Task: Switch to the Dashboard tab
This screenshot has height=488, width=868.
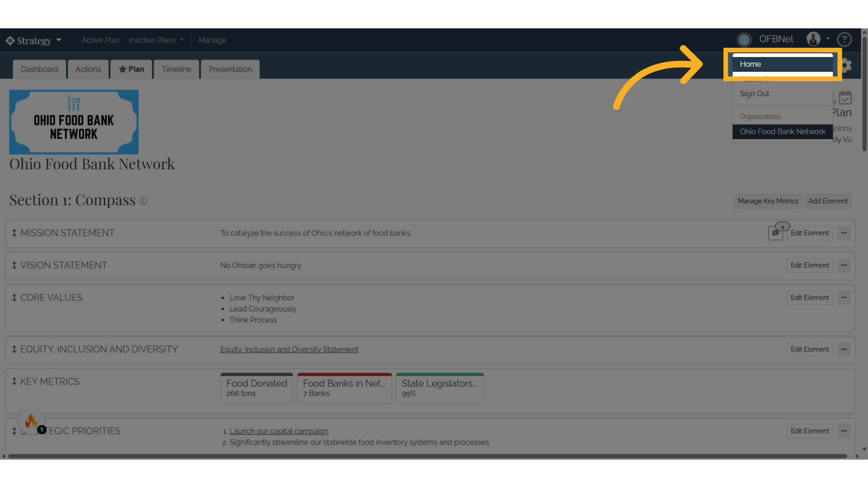Action: (x=39, y=69)
